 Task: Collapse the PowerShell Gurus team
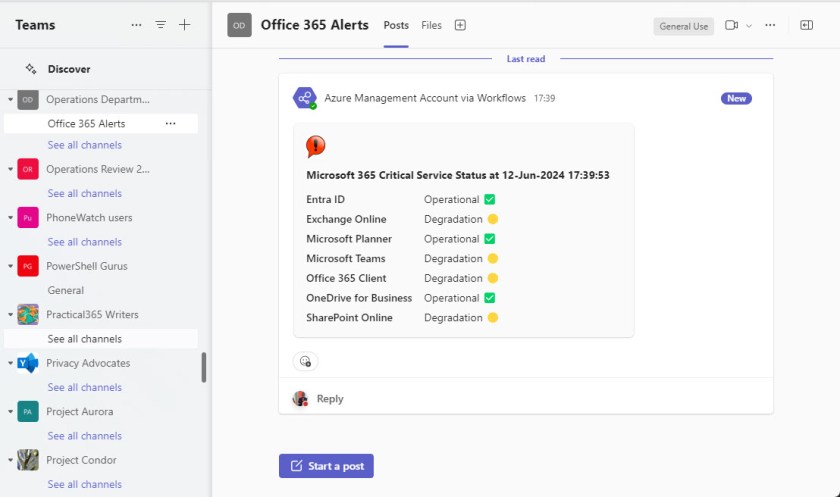[10, 266]
